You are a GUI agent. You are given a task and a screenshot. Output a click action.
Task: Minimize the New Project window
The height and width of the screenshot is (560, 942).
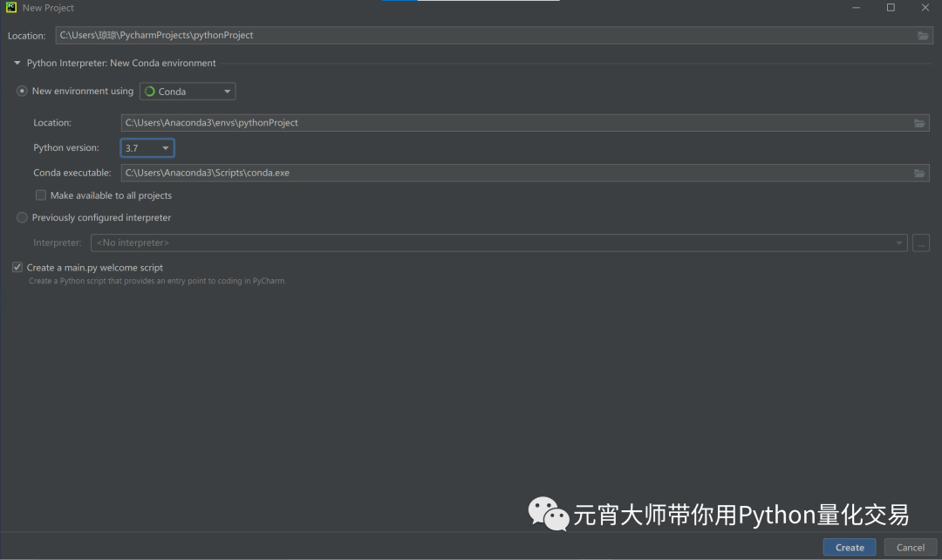click(x=857, y=7)
